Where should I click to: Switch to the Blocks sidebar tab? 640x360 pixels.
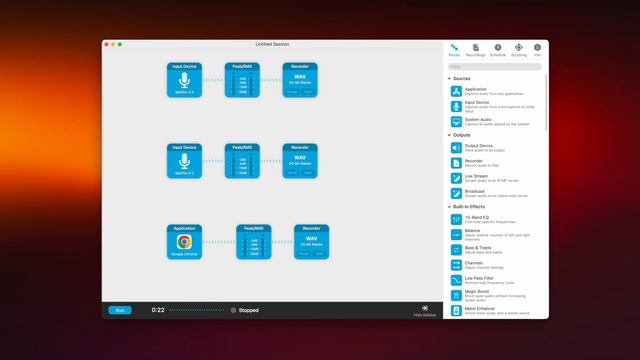pyautogui.click(x=454, y=50)
